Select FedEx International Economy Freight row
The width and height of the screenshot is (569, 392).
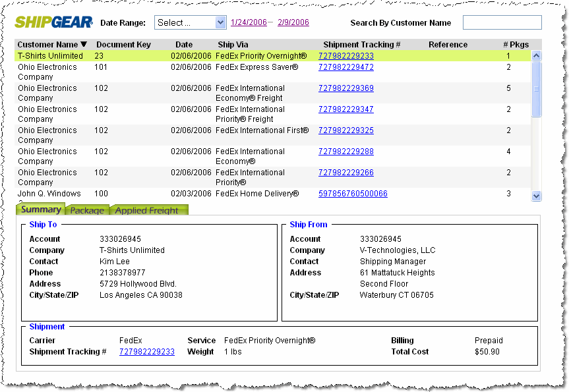272,93
